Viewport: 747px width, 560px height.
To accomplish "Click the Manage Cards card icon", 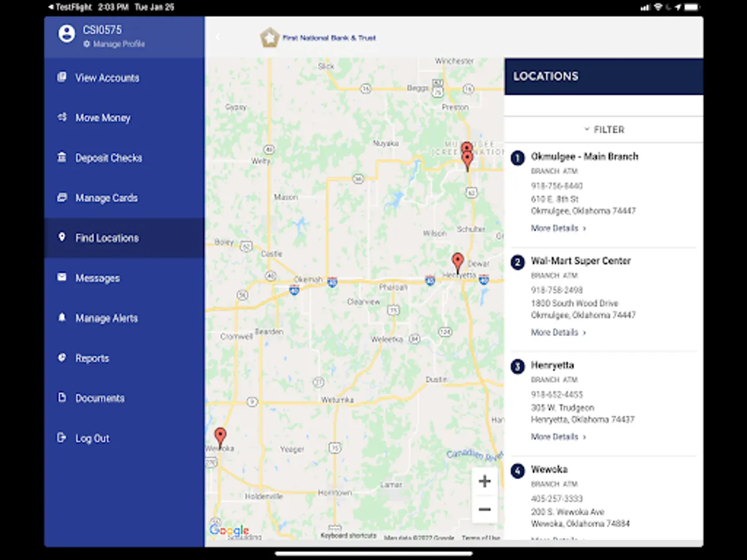I will [62, 197].
